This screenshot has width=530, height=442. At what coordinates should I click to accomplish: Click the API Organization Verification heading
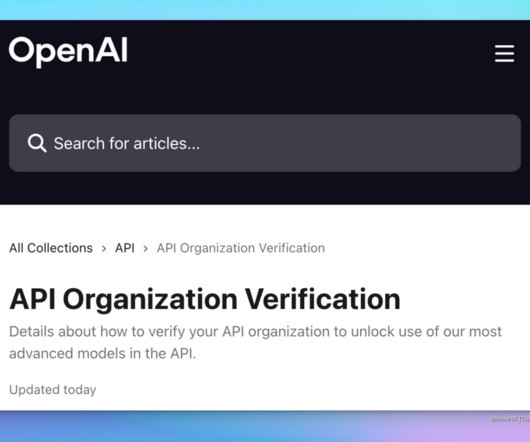point(205,299)
